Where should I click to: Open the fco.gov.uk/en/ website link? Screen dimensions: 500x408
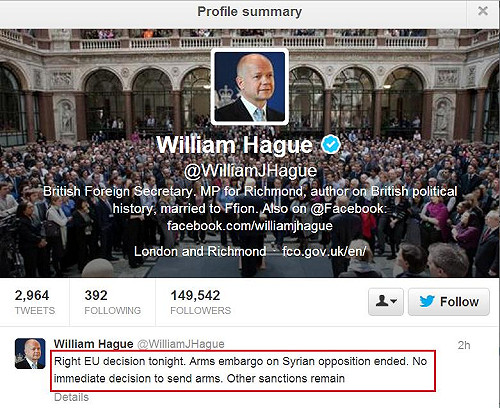(324, 251)
